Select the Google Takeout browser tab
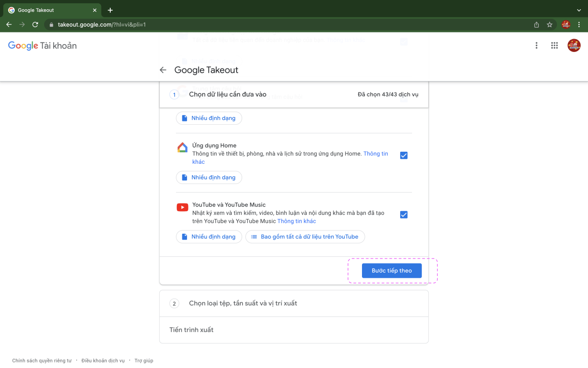This screenshot has height=368, width=588. pos(52,10)
